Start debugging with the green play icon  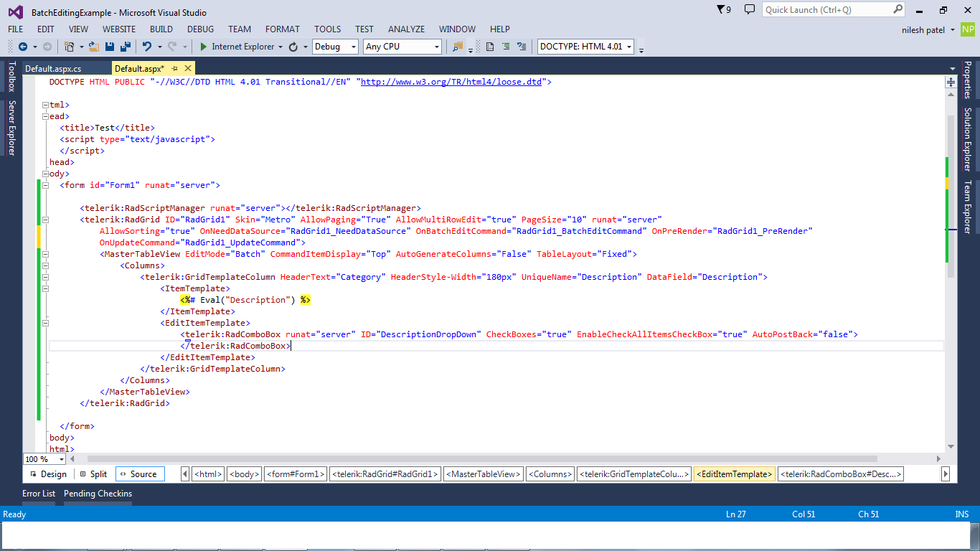(204, 47)
